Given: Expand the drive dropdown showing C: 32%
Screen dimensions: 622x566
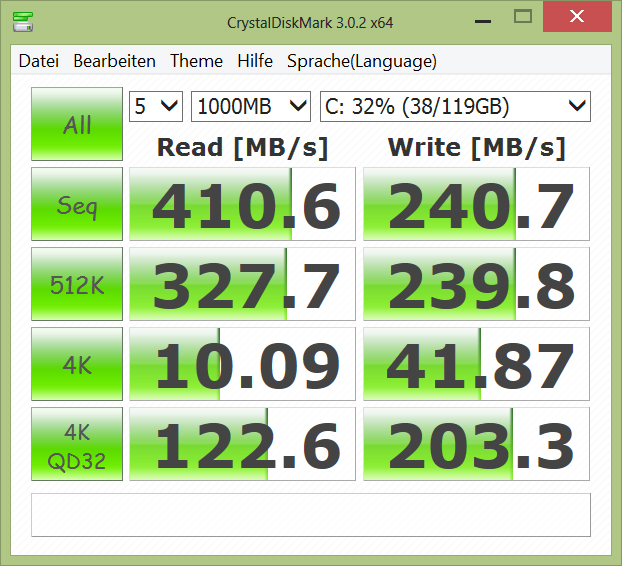Looking at the screenshot, I should pos(455,106).
